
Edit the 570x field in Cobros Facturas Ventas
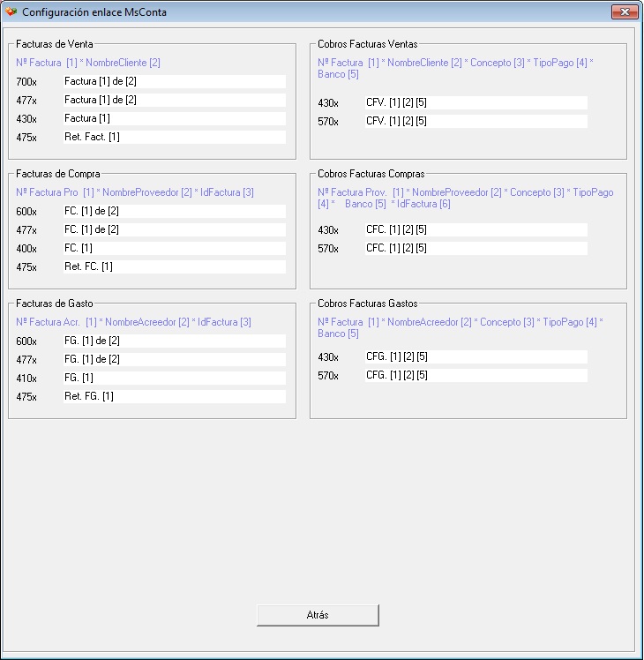(x=476, y=121)
